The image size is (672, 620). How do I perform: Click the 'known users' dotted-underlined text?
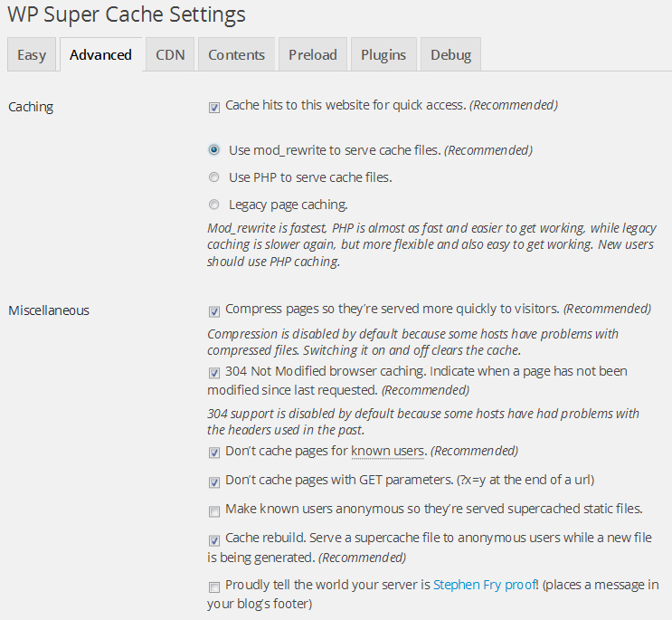click(388, 451)
